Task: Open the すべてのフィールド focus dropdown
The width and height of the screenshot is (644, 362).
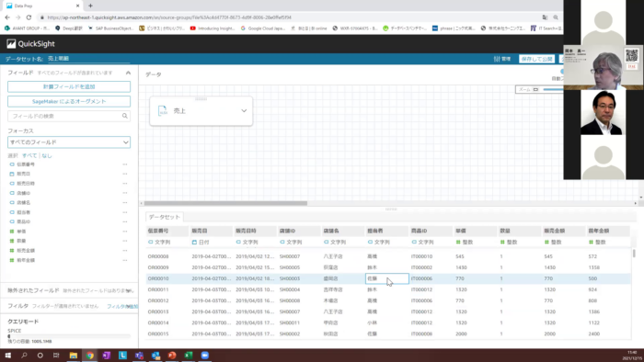Action: pos(69,142)
